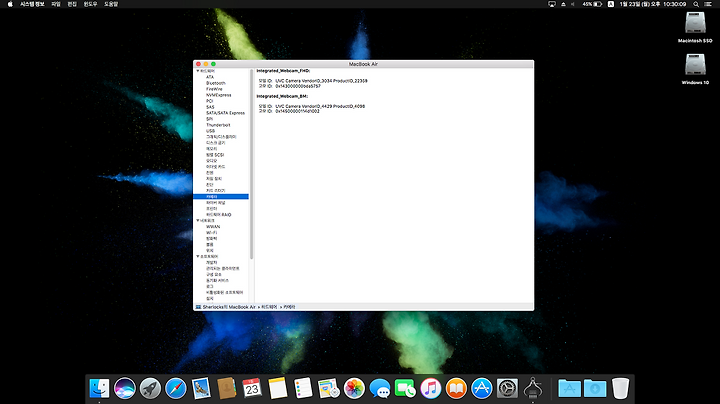Open Notification Center icon in menu bar
Viewport: 720px width, 404px height.
tap(708, 4)
